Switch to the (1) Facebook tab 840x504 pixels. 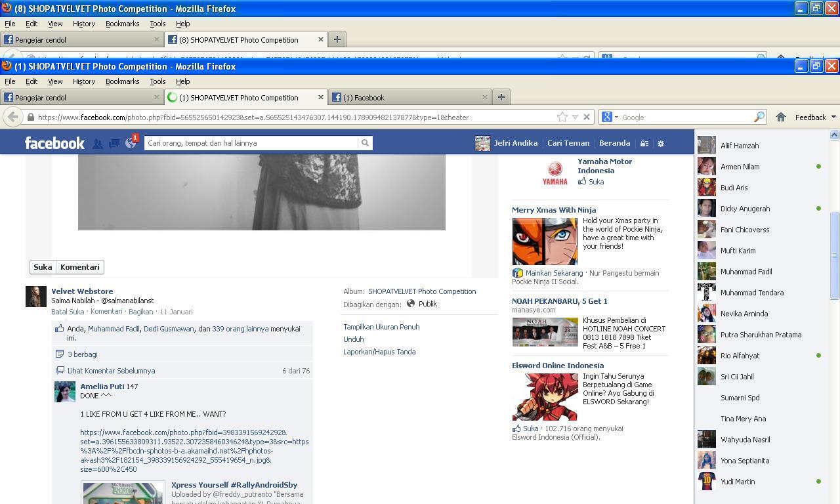pyautogui.click(x=410, y=97)
